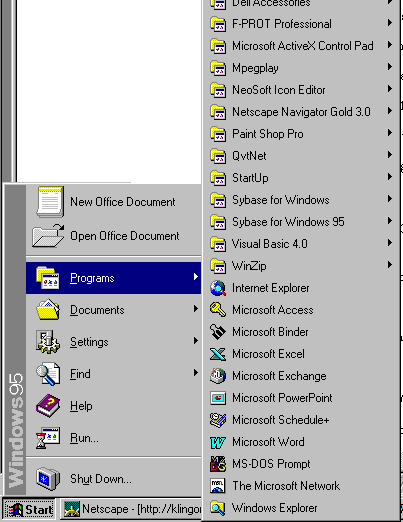
Task: Open the Microsoft Schedule+ icon
Action: 218,420
